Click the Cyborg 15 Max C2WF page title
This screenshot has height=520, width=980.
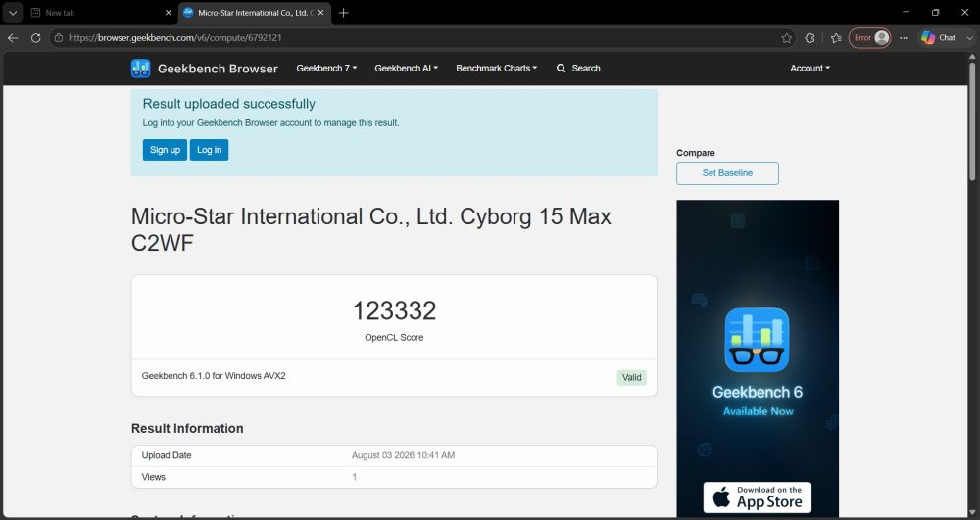click(371, 229)
